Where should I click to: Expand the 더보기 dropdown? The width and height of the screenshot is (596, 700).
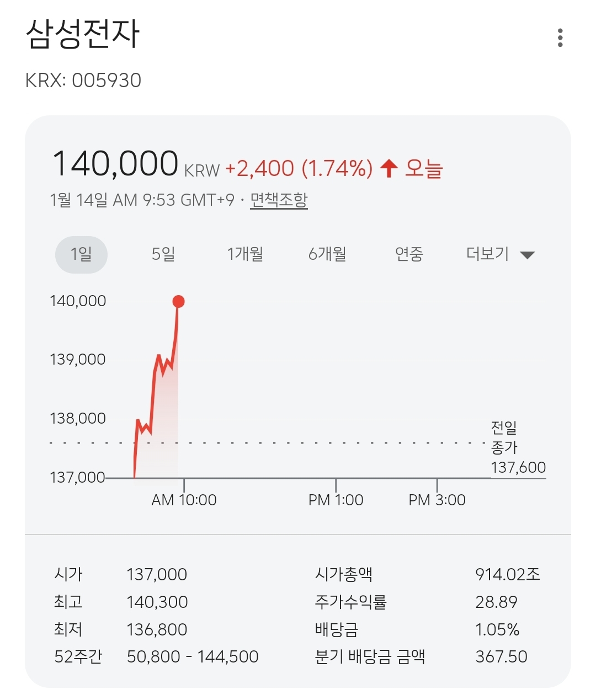coord(488,254)
